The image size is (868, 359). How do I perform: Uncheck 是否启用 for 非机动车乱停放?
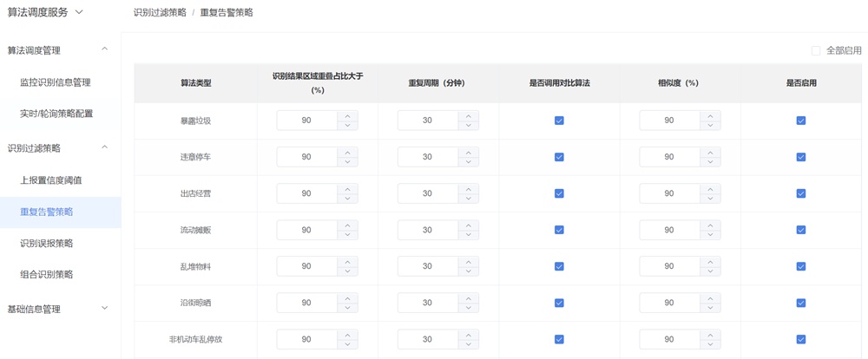tap(800, 339)
